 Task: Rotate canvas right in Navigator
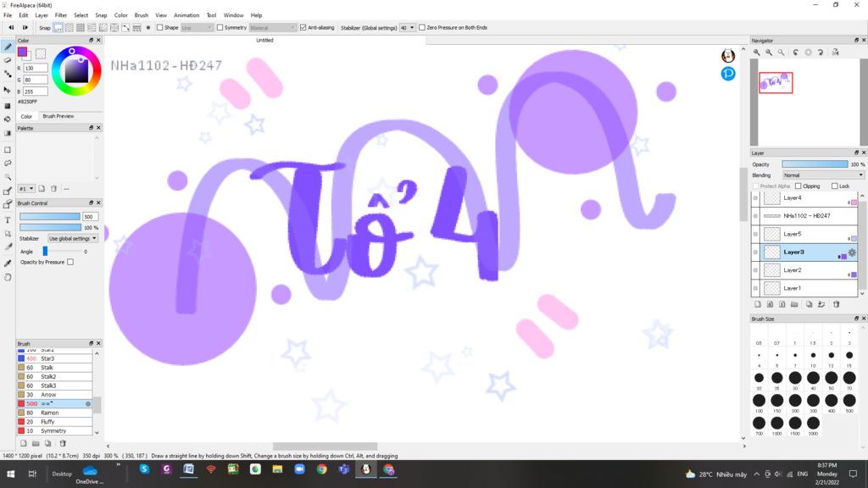[821, 52]
